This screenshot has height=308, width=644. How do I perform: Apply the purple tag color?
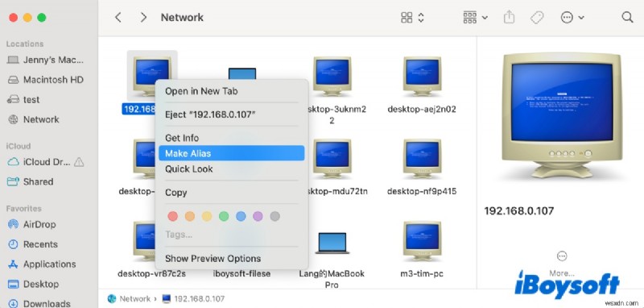[x=258, y=216]
